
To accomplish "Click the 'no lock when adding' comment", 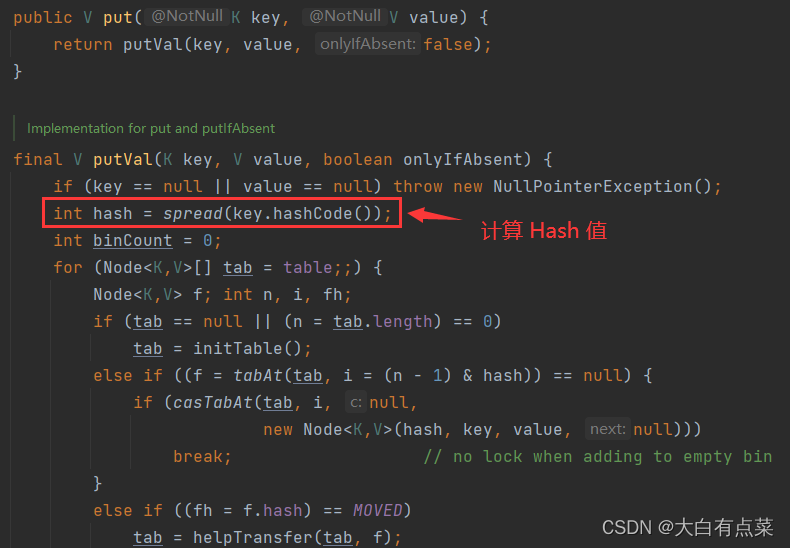I will [598, 456].
